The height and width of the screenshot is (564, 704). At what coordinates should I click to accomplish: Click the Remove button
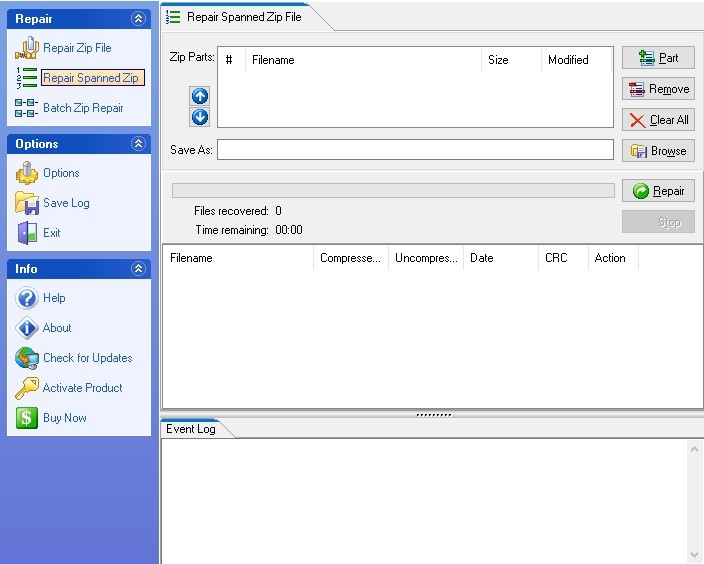tap(658, 89)
